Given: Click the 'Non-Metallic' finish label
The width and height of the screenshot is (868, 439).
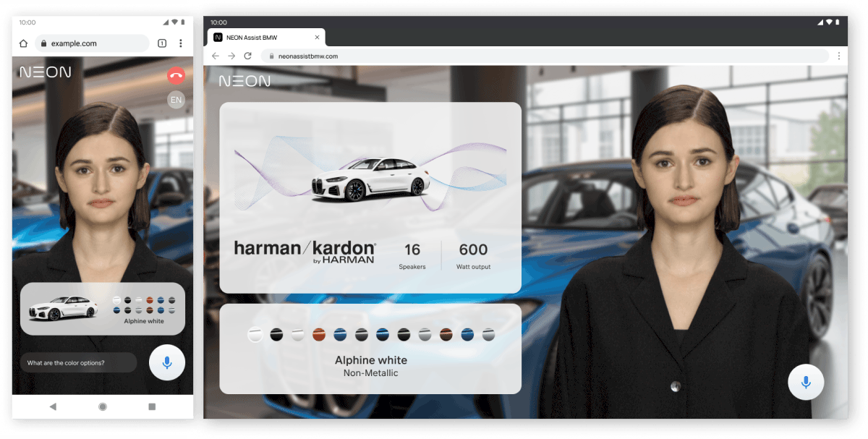Looking at the screenshot, I should (371, 373).
